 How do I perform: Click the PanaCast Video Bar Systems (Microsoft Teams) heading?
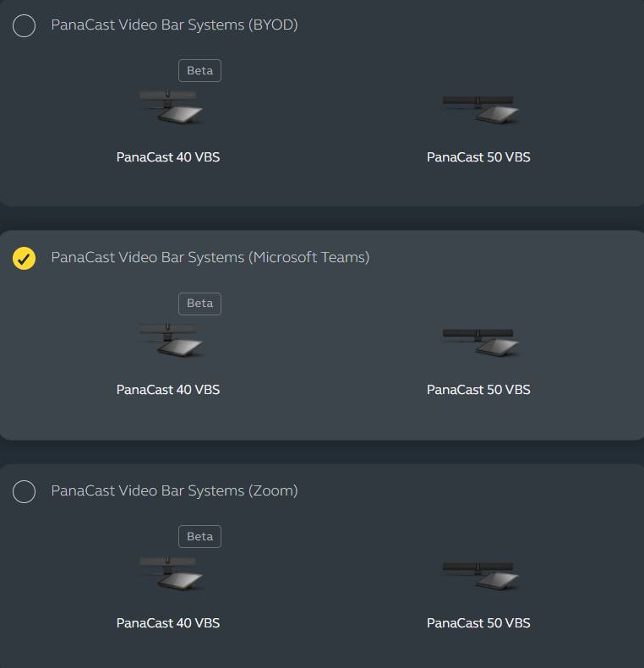click(x=210, y=258)
